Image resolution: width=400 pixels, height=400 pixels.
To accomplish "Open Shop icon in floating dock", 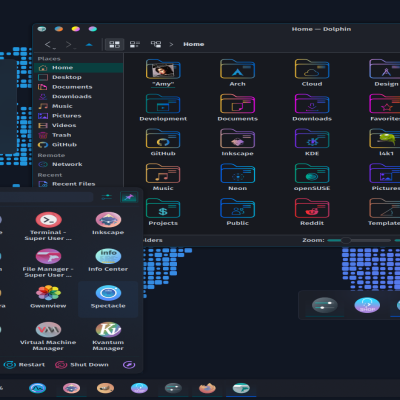I will [367, 305].
